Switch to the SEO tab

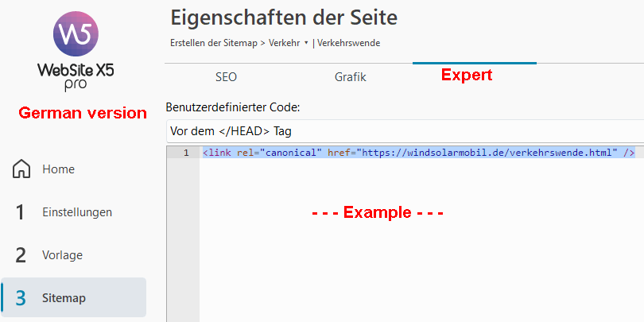point(226,77)
